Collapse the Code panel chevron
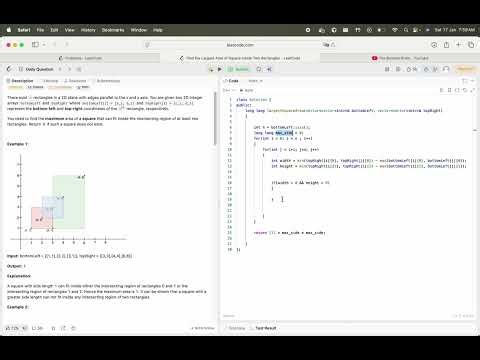Image resolution: width=480 pixels, height=360 pixels. [x=473, y=81]
